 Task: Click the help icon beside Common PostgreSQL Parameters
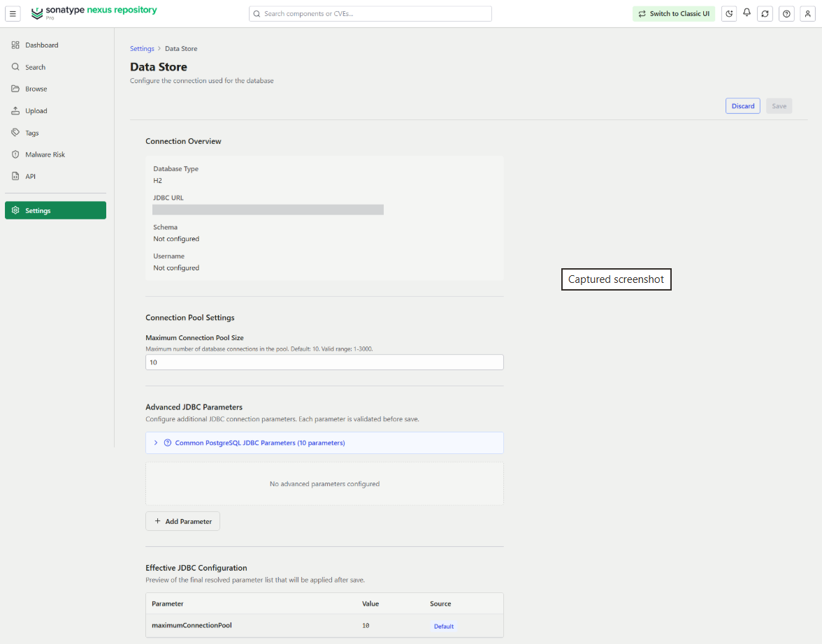pos(168,443)
